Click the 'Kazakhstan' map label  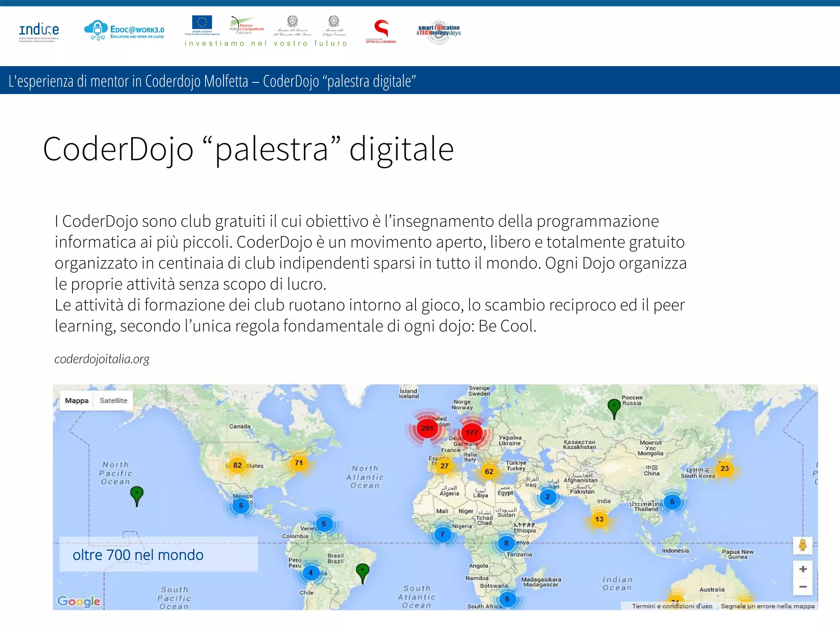579,445
